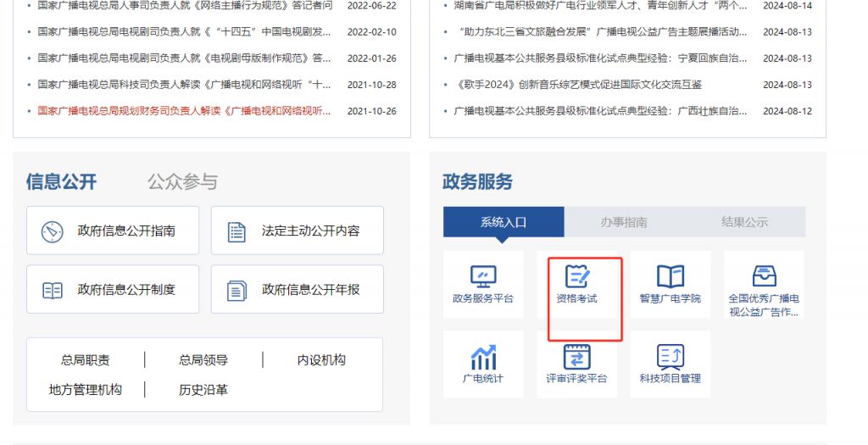This screenshot has height=445, width=868.
Task: Open the 智慧广电学院 book icon
Action: 670,276
